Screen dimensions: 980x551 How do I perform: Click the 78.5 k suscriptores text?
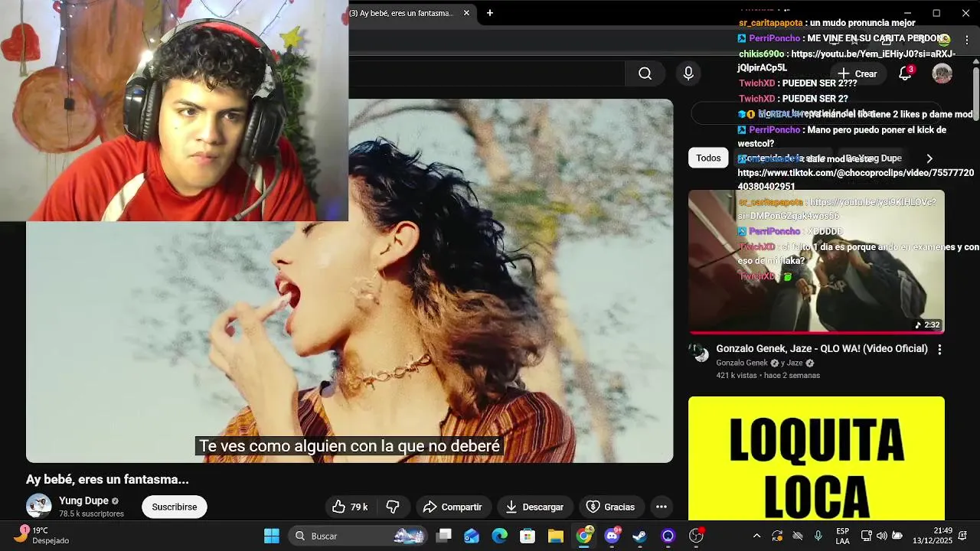pos(91,514)
